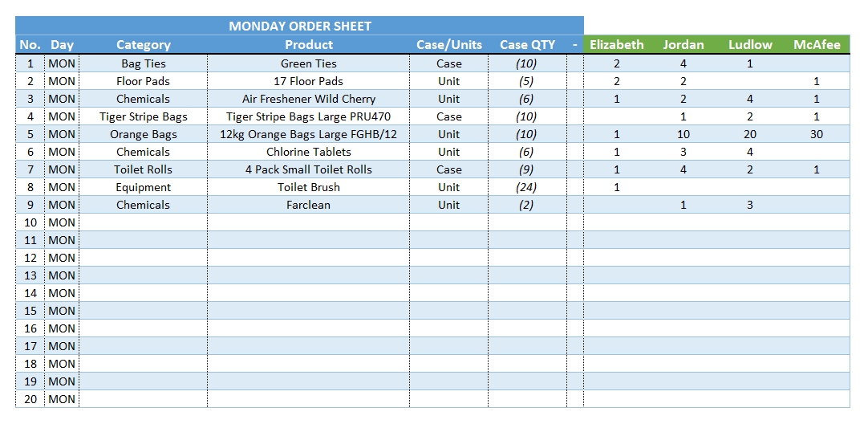Select the Tiger Stripe Bags category cell
Screen dimensions: 868x424
coord(144,116)
